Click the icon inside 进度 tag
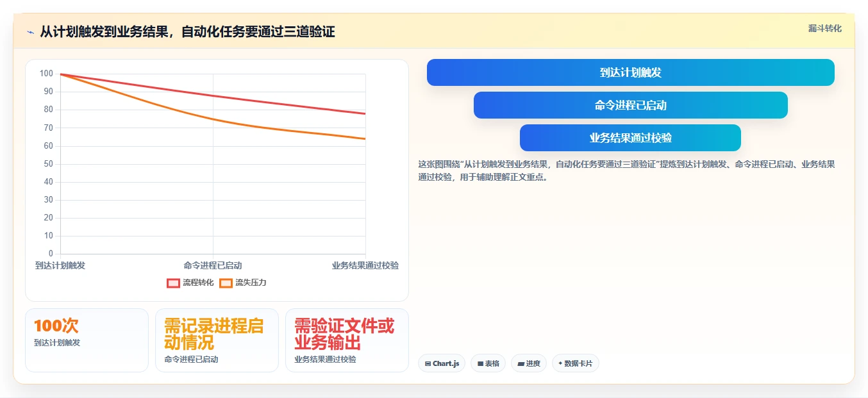868x398 pixels. click(521, 363)
